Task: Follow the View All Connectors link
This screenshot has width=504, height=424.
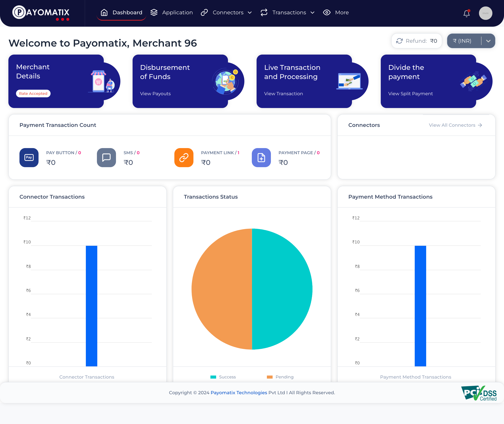Action: pyautogui.click(x=455, y=125)
